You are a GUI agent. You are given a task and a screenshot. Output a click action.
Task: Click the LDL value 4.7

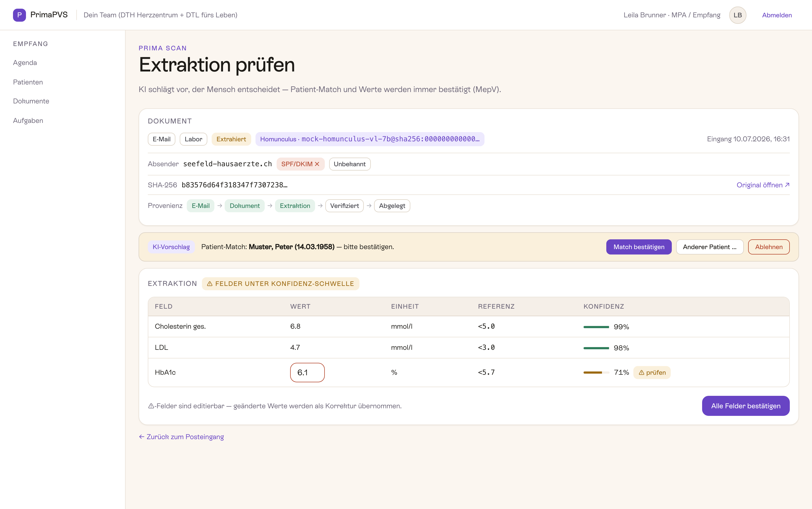[295, 347]
